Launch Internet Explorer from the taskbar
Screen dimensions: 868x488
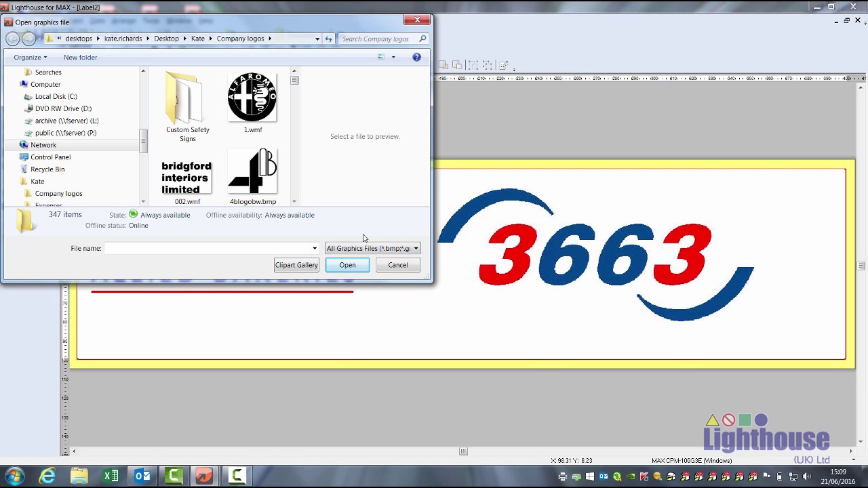(47, 476)
